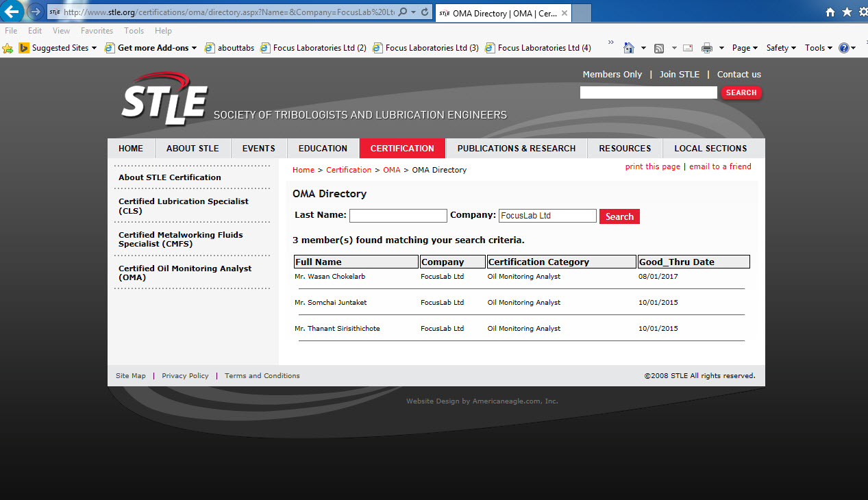This screenshot has width=868, height=500.
Task: Expand the Home button dropdown arrow
Action: click(x=643, y=48)
